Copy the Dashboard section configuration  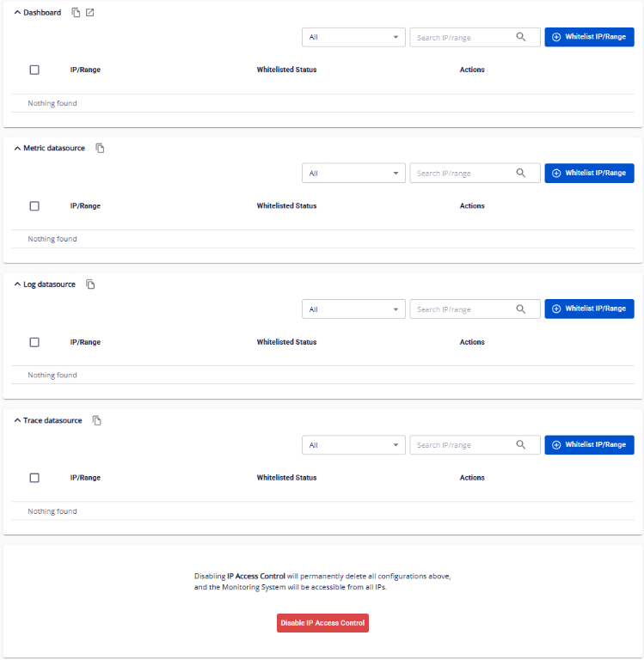pos(76,13)
